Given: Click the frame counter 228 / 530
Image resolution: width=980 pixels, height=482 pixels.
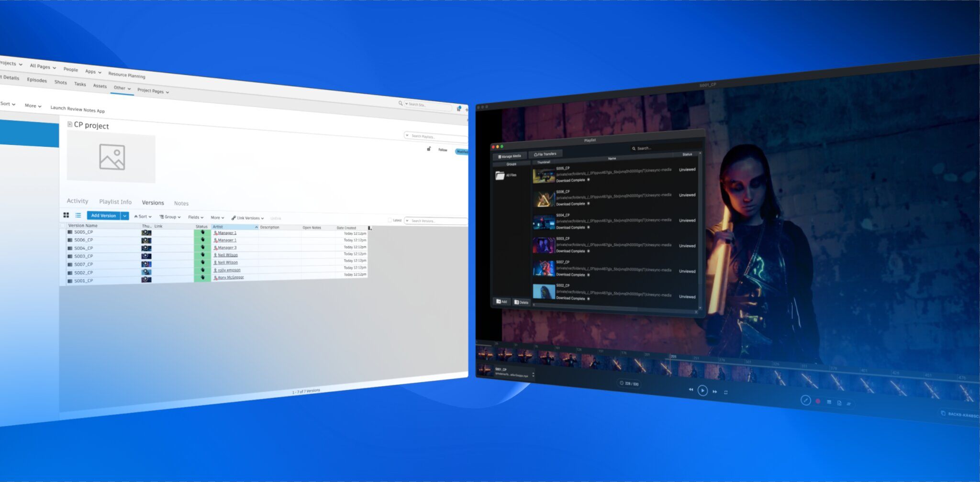Looking at the screenshot, I should 629,383.
